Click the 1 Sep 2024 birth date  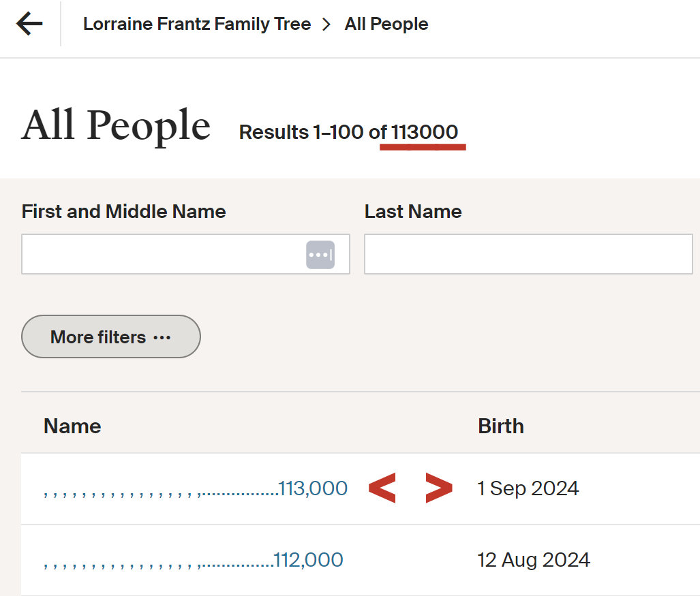click(x=528, y=488)
